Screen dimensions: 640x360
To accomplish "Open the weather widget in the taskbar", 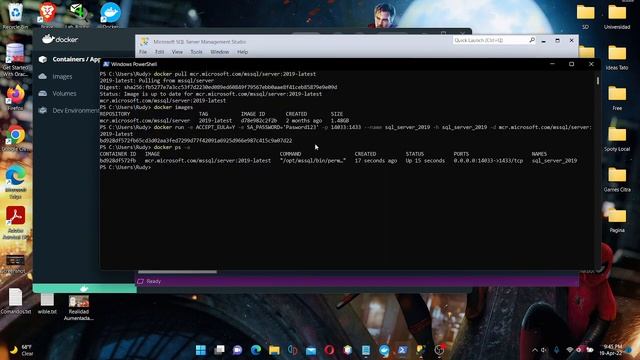I will point(20,350).
